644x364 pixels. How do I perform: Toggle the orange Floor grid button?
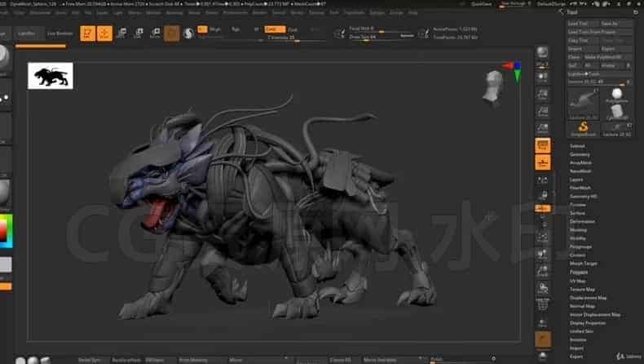click(x=543, y=162)
